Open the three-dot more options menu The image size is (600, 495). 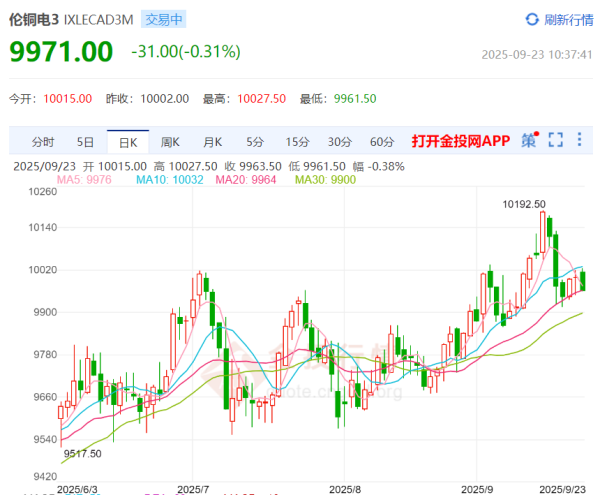click(x=582, y=141)
